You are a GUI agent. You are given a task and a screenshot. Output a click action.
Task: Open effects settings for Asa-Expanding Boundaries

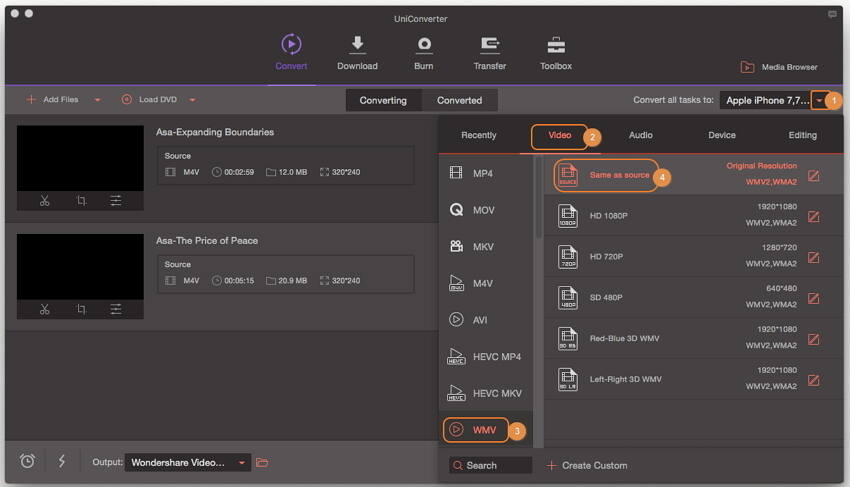116,201
